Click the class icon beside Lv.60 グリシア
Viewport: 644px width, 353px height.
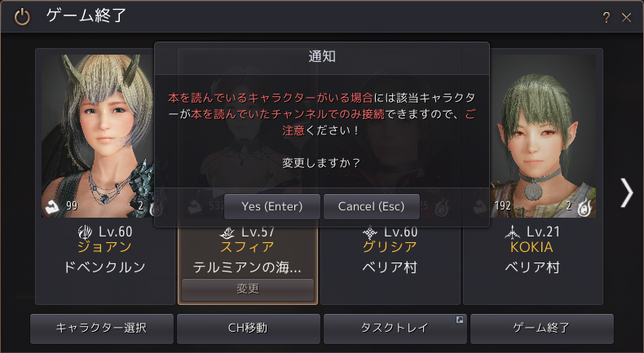369,232
